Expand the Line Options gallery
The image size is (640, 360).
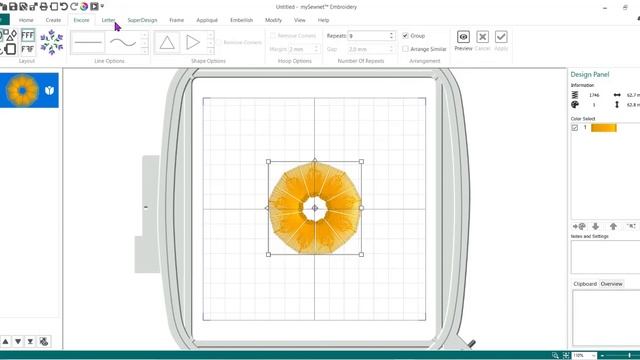tap(144, 51)
